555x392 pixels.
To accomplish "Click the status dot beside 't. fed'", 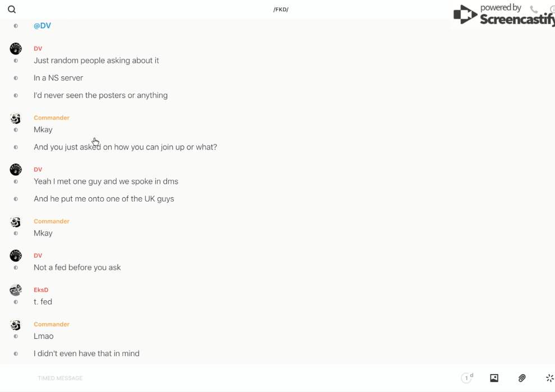I will (x=16, y=302).
